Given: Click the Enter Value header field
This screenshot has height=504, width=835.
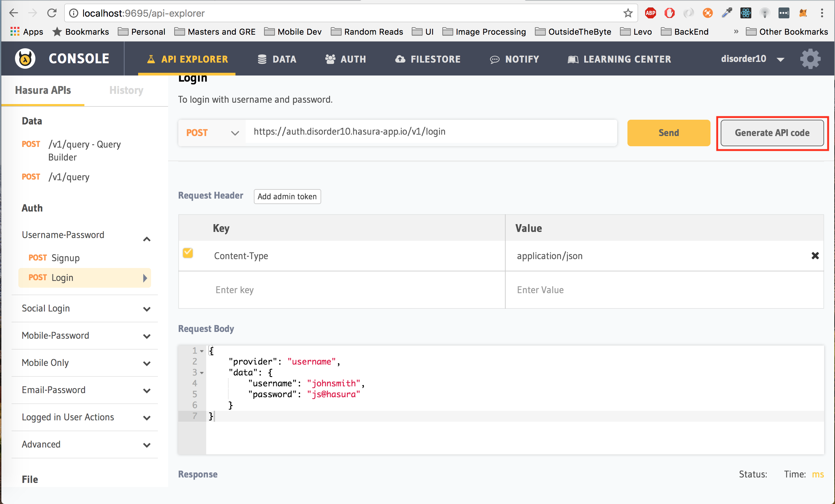Looking at the screenshot, I should point(664,290).
